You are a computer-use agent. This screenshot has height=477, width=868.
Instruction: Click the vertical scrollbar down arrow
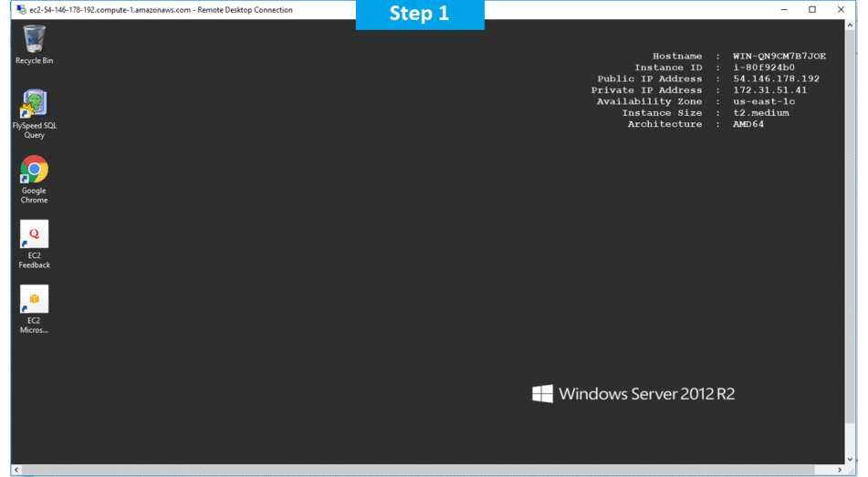pyautogui.click(x=852, y=460)
